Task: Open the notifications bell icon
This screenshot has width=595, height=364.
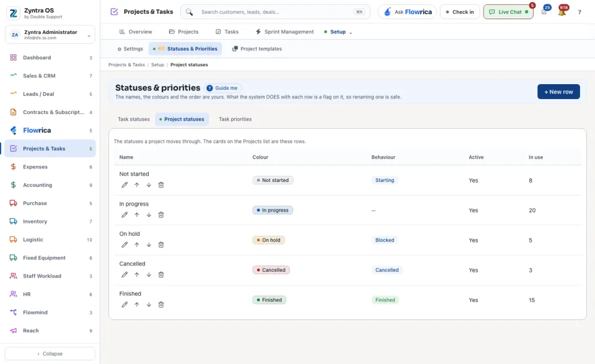Action: pos(562,12)
